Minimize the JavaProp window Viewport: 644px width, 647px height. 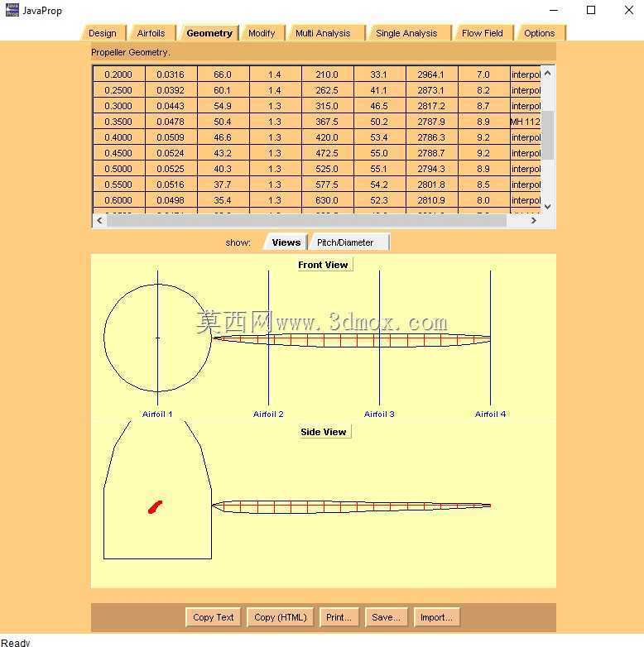(x=554, y=10)
